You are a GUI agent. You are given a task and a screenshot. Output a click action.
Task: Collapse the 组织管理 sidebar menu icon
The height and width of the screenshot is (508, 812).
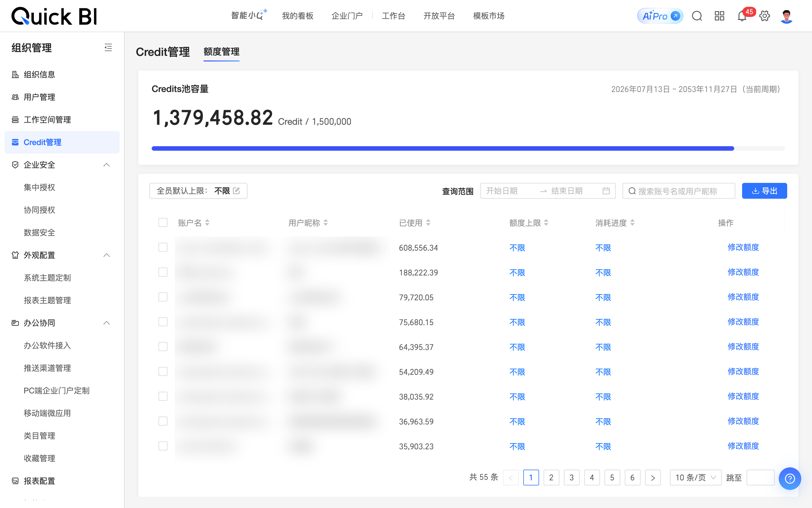(108, 47)
